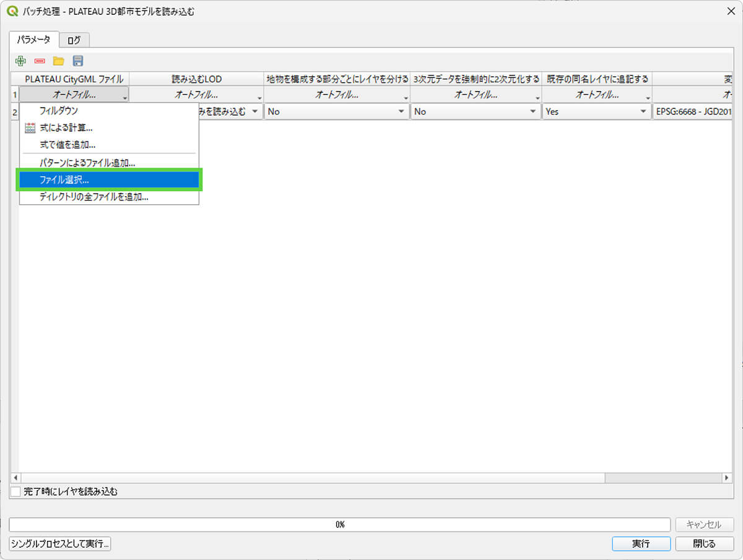This screenshot has width=743, height=560.
Task: Switch to the パラメータ tab
Action: (34, 40)
